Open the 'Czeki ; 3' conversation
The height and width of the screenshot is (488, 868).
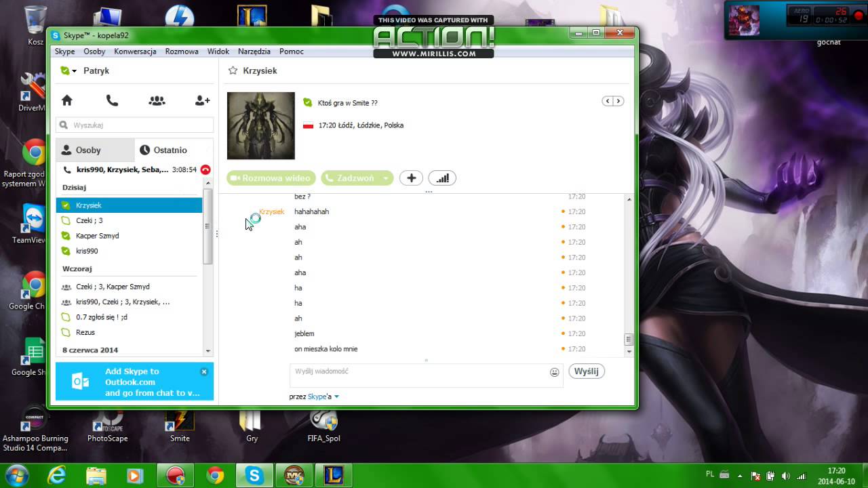(129, 220)
